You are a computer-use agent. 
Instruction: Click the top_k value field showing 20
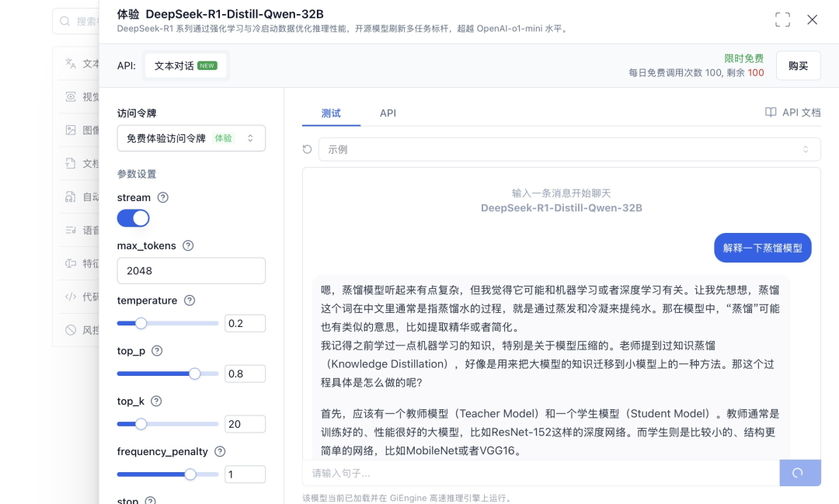[245, 424]
